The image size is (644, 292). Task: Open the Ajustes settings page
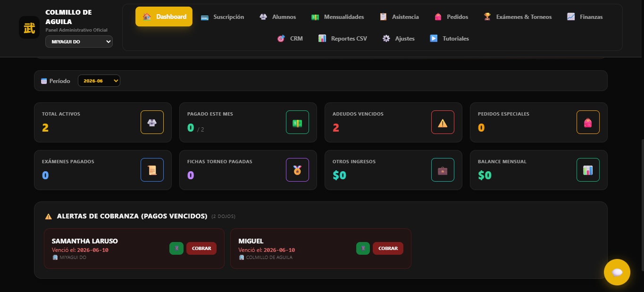(398, 39)
